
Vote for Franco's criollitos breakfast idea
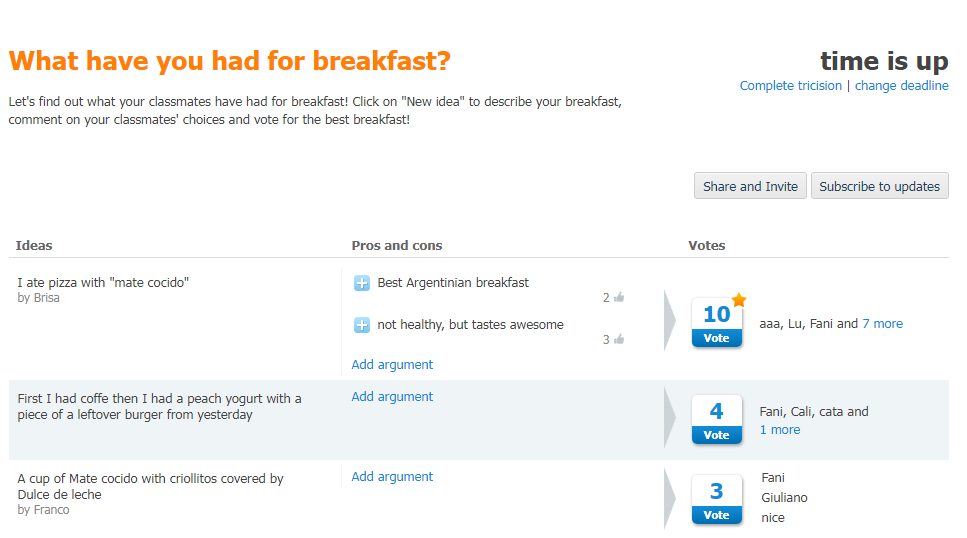717,515
